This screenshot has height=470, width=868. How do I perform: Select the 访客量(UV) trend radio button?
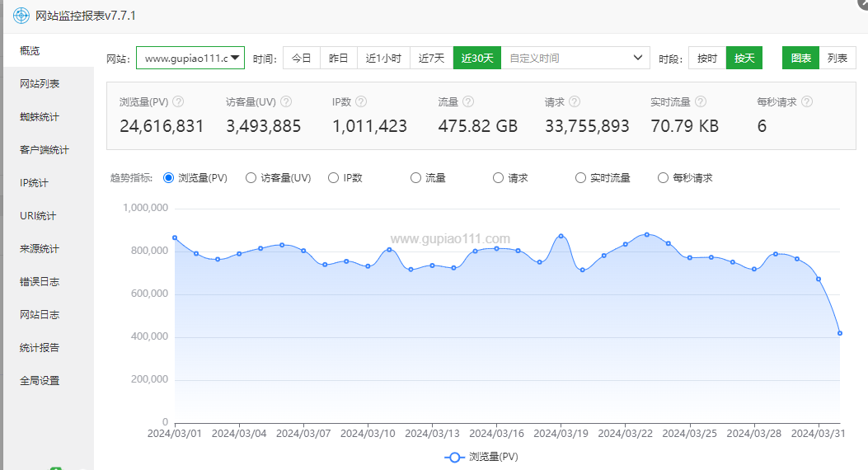pos(251,177)
